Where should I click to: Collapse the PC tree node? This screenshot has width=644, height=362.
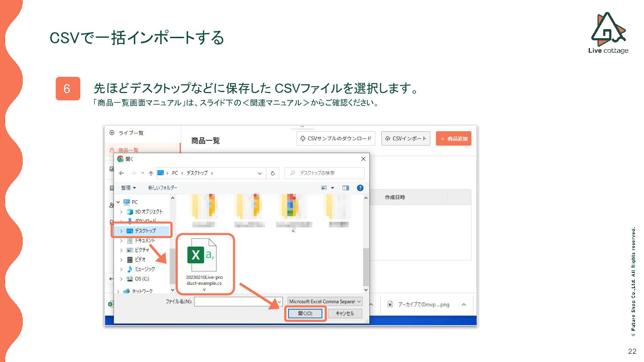pos(118,202)
